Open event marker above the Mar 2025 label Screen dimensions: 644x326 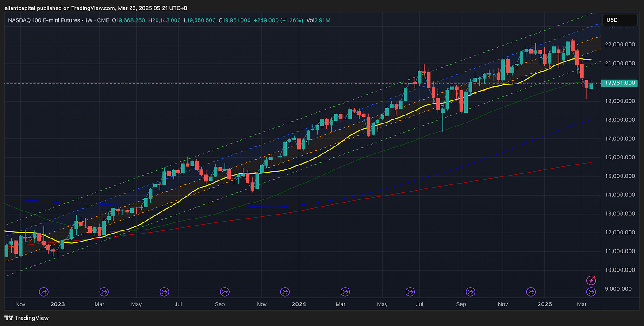coord(591,292)
